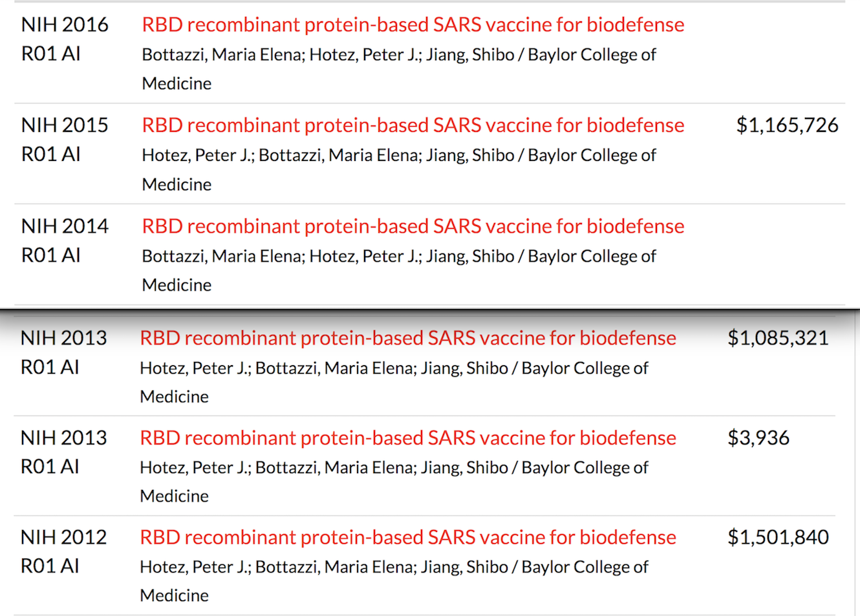Click the R01 AI label under NIH 2012
The image size is (860, 616).
[50, 567]
